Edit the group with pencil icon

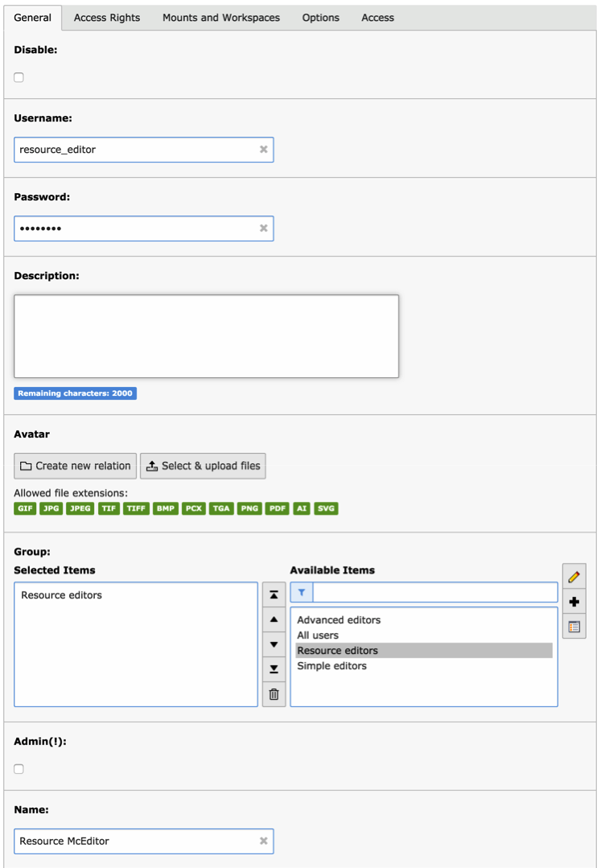[574, 577]
